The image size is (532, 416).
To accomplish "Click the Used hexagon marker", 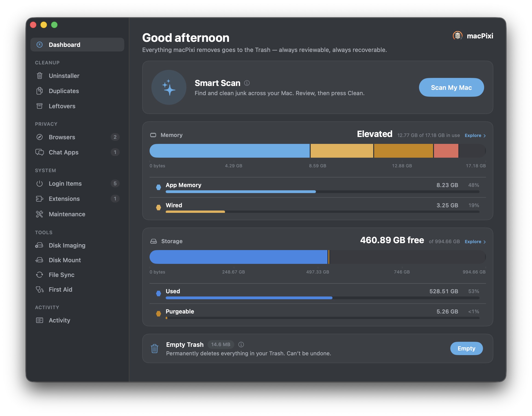I will tap(159, 293).
